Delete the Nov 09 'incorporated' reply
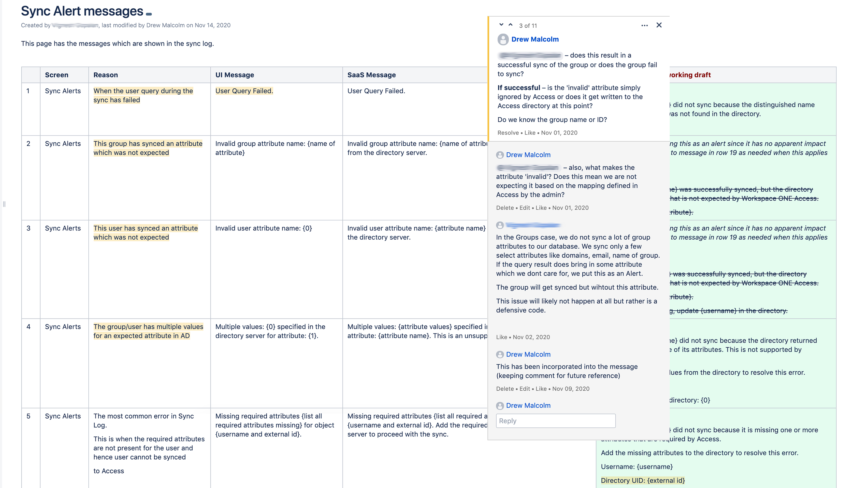 pyautogui.click(x=505, y=389)
